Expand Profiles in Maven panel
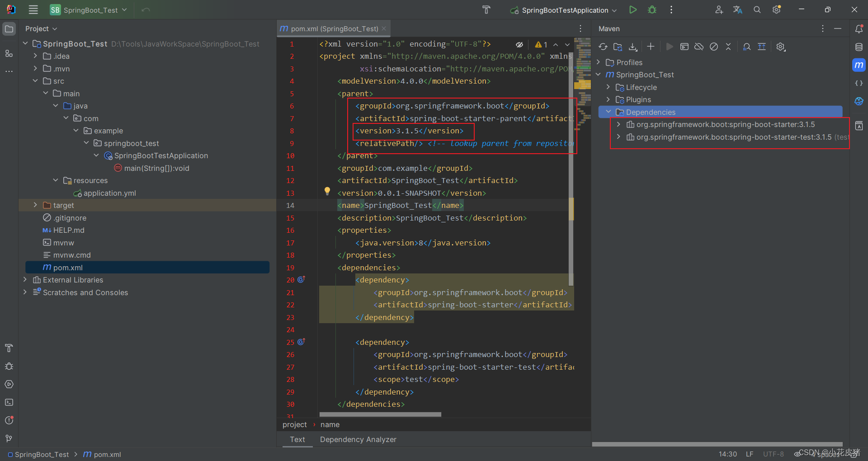Image resolution: width=868 pixels, height=461 pixels. [598, 62]
